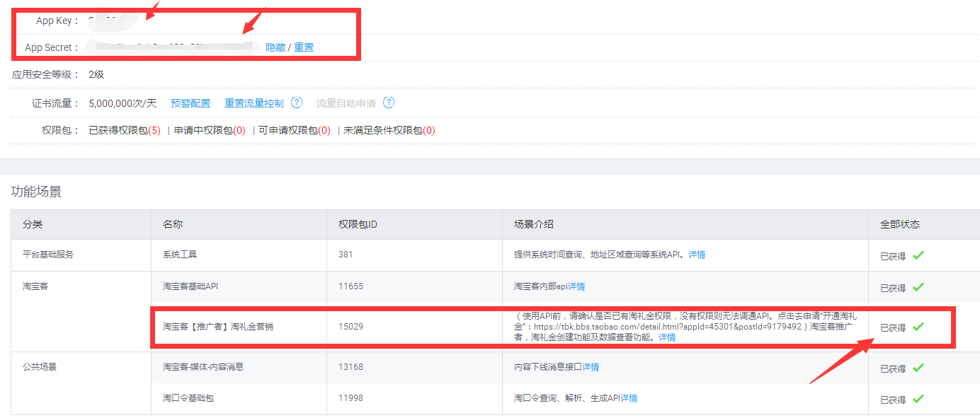Image resolution: width=980 pixels, height=418 pixels.
Task: Open 详情 for 系统工具 description
Action: tap(697, 255)
